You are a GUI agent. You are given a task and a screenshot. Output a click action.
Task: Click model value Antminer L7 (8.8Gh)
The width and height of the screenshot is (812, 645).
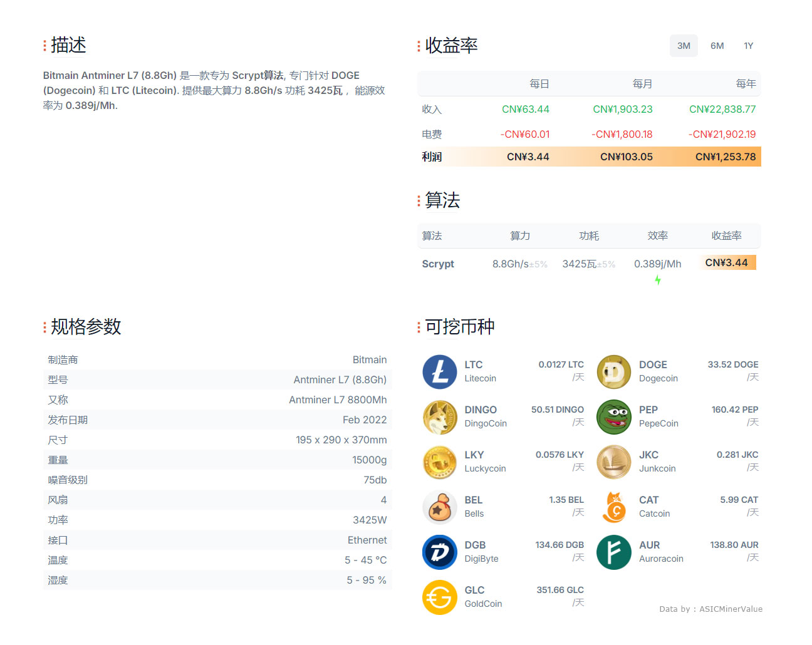click(x=340, y=380)
